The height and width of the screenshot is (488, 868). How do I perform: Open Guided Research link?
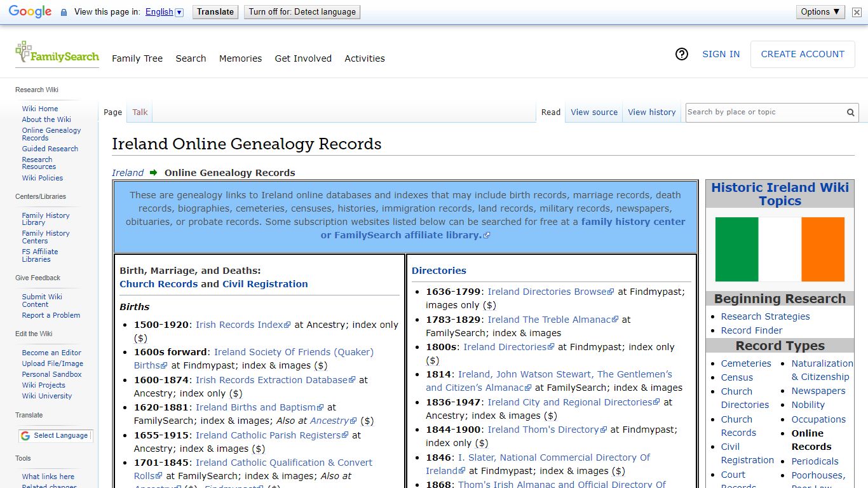[50, 149]
